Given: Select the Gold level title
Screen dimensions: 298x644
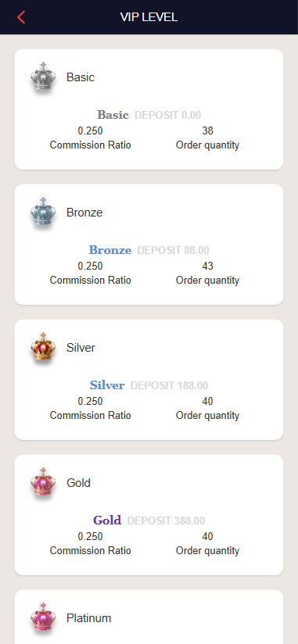Looking at the screenshot, I should click(78, 482).
